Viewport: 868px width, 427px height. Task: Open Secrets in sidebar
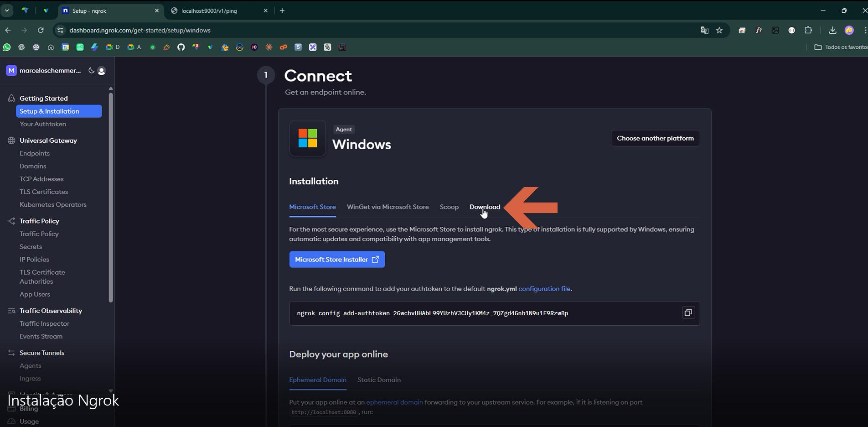31,246
